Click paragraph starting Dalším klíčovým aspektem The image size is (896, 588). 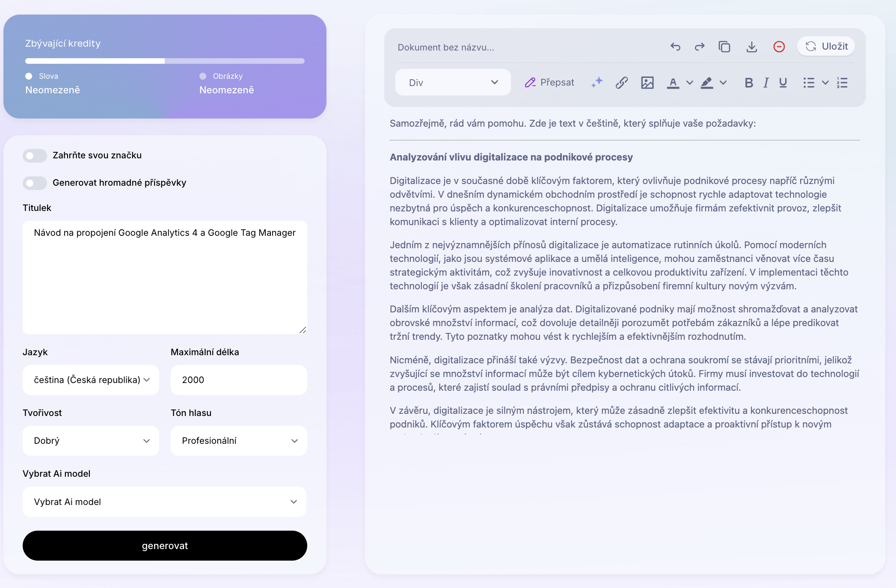(625, 323)
